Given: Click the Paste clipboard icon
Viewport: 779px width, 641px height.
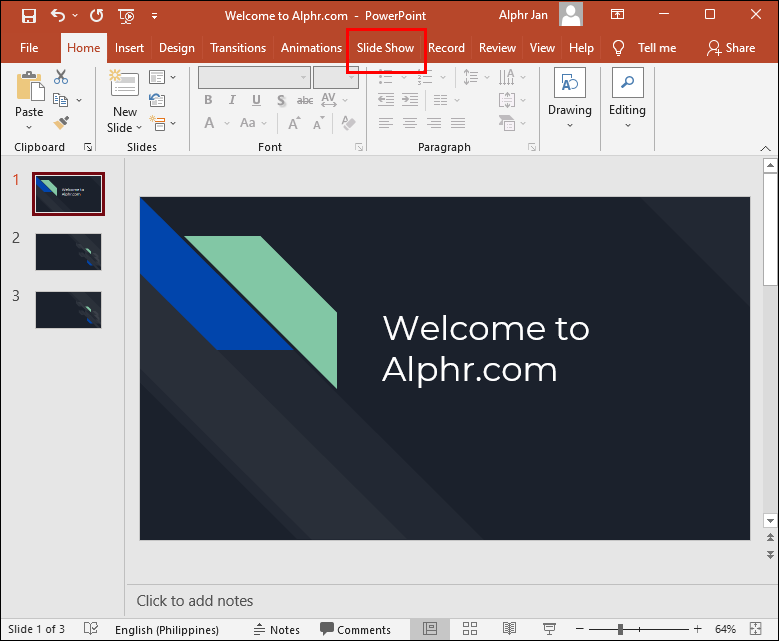Looking at the screenshot, I should pos(30,86).
